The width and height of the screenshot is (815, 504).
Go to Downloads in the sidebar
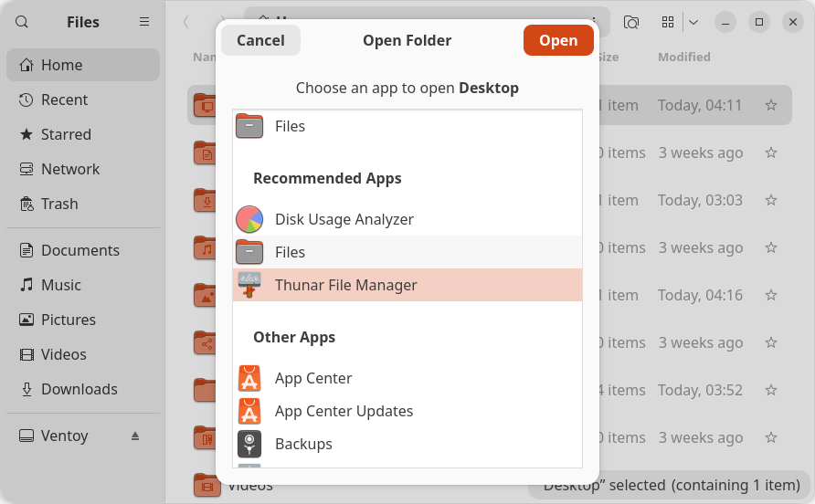79,389
